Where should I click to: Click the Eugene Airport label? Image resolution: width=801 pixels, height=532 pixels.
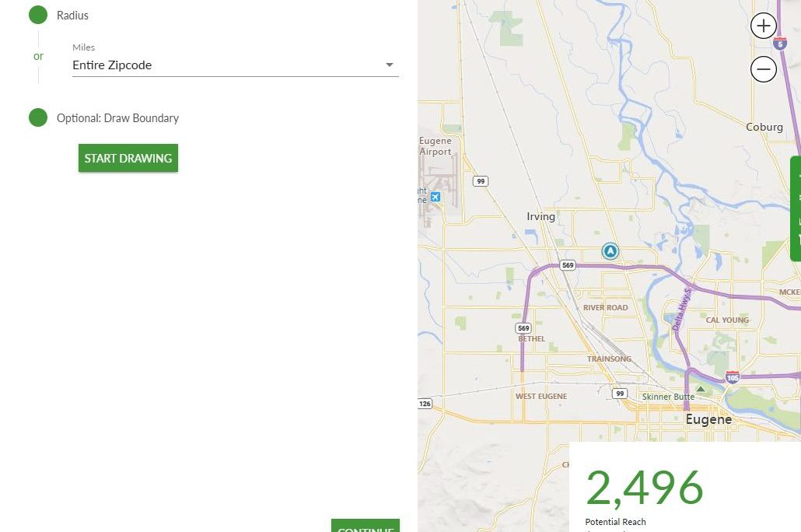click(x=435, y=146)
